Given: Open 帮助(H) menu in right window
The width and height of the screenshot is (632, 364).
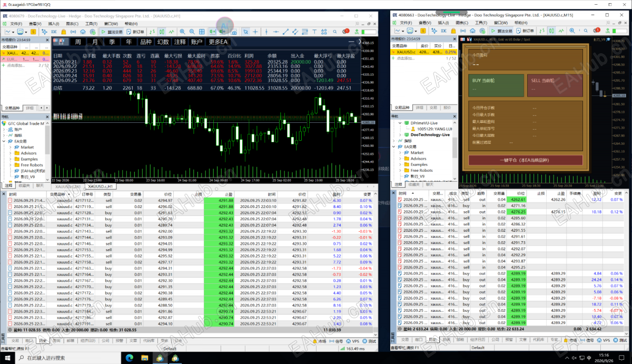Looking at the screenshot, I should (x=521, y=23).
